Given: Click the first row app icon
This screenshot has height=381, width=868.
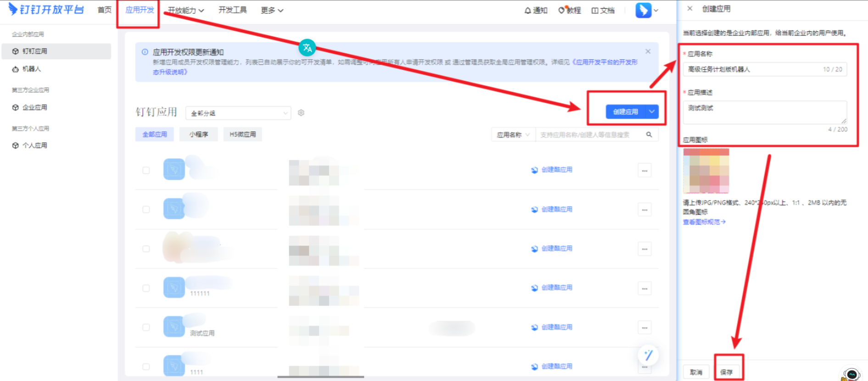Looking at the screenshot, I should point(174,169).
